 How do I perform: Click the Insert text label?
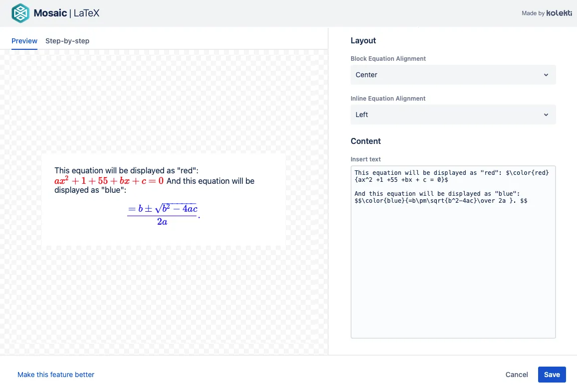pyautogui.click(x=366, y=159)
